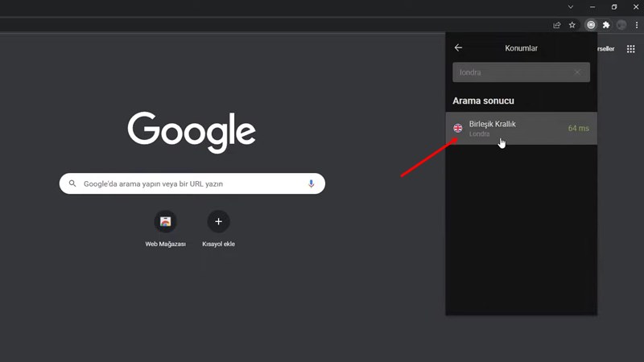This screenshot has width=644, height=362.
Task: Click the Arama sonucu heading
Action: click(484, 101)
